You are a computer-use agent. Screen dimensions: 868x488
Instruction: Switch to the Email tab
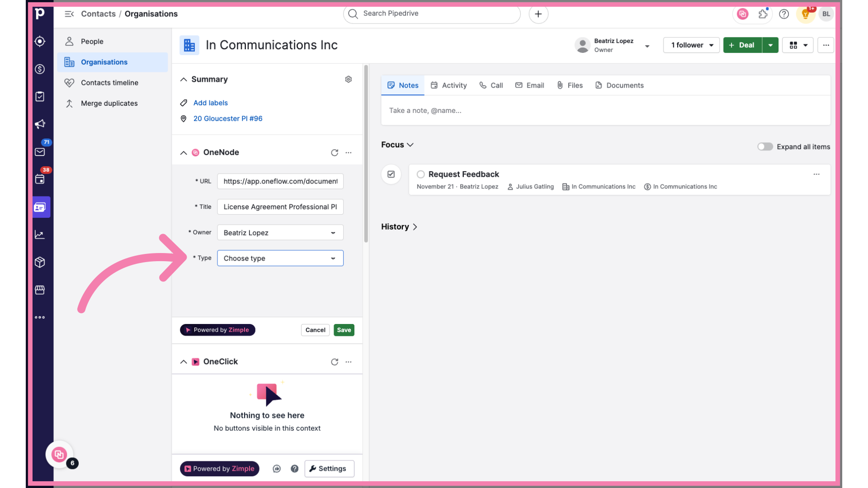[529, 85]
